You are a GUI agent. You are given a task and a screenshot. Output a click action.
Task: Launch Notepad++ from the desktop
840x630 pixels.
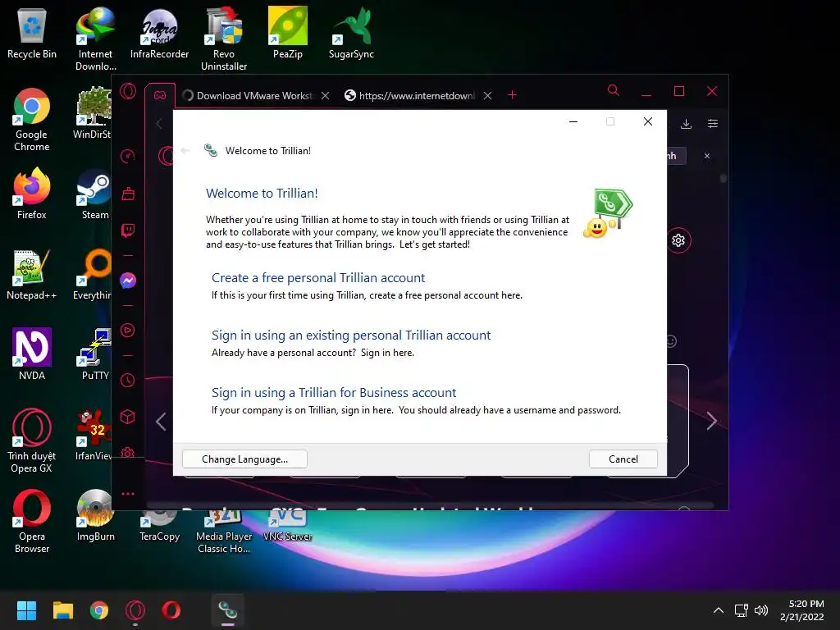[32, 274]
